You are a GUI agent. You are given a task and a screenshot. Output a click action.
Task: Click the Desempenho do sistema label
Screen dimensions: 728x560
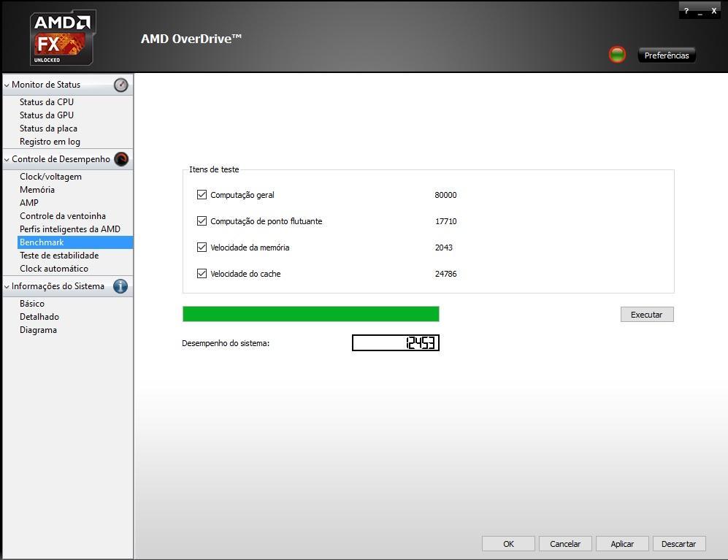[226, 343]
